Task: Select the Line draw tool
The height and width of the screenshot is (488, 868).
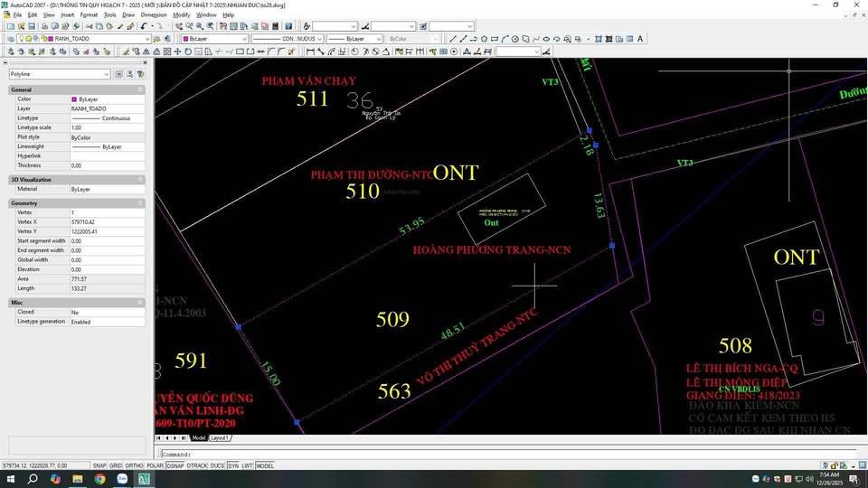Action: coord(453,39)
